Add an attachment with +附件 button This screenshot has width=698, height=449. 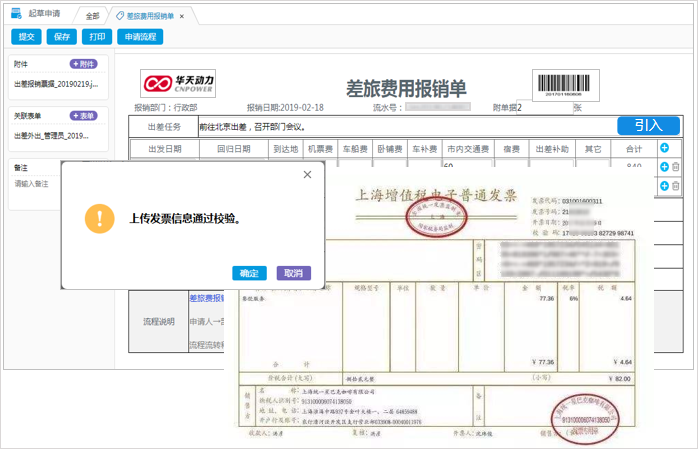click(84, 64)
